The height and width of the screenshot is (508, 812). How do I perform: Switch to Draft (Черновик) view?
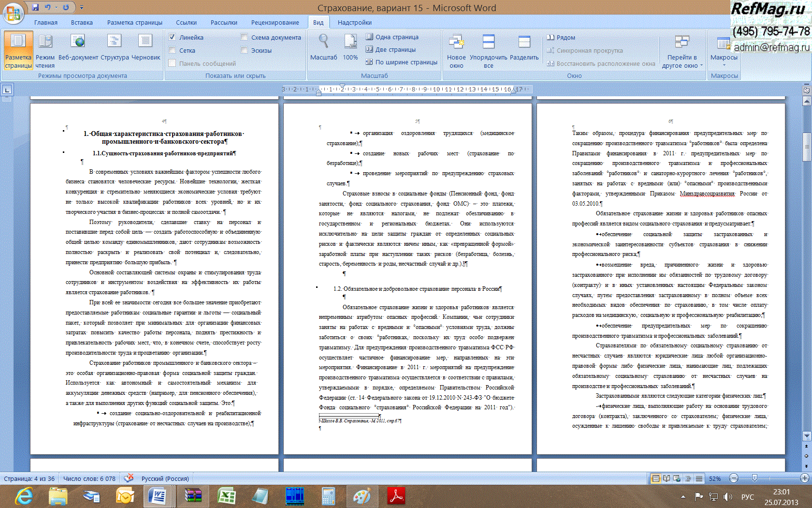(x=145, y=50)
